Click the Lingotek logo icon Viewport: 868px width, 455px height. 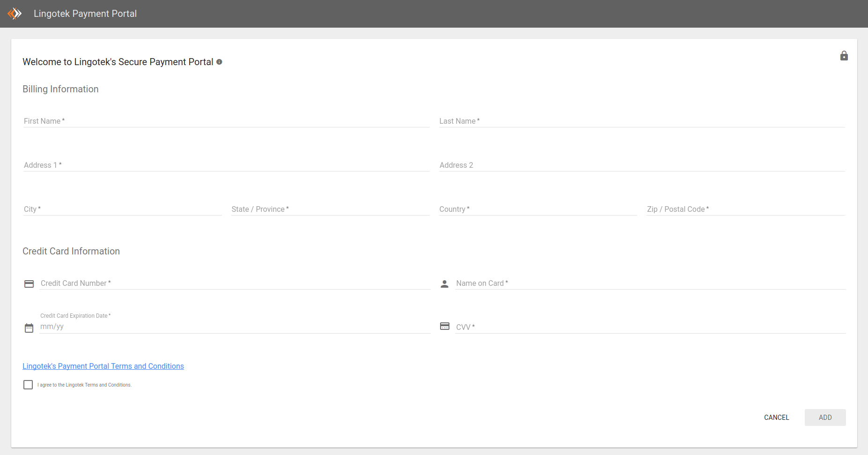pyautogui.click(x=15, y=14)
